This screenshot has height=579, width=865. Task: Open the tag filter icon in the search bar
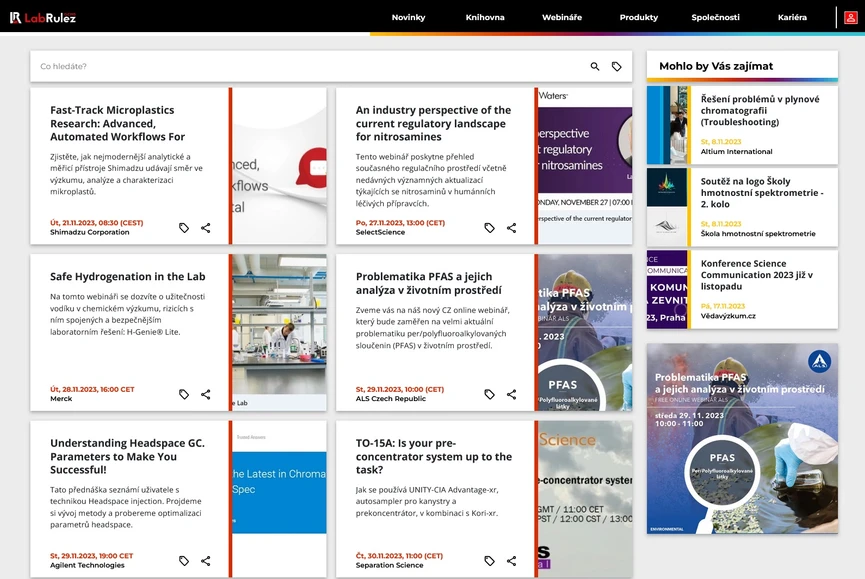[618, 65]
